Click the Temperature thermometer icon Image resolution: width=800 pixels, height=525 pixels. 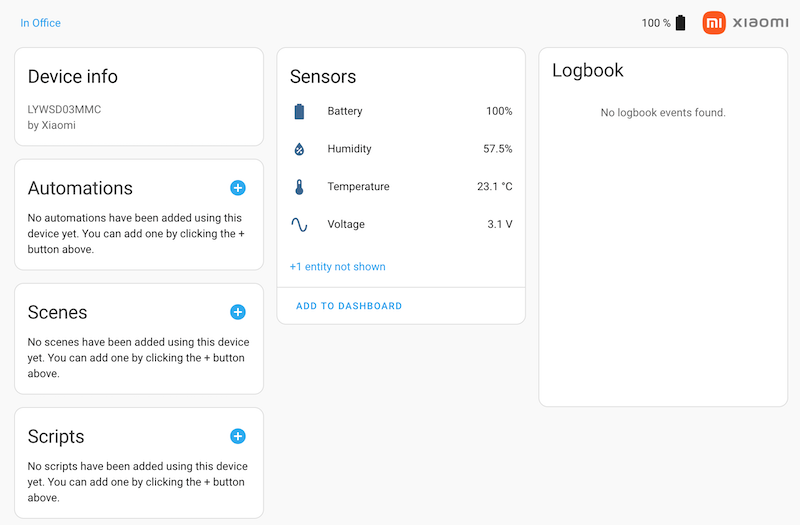click(x=299, y=187)
